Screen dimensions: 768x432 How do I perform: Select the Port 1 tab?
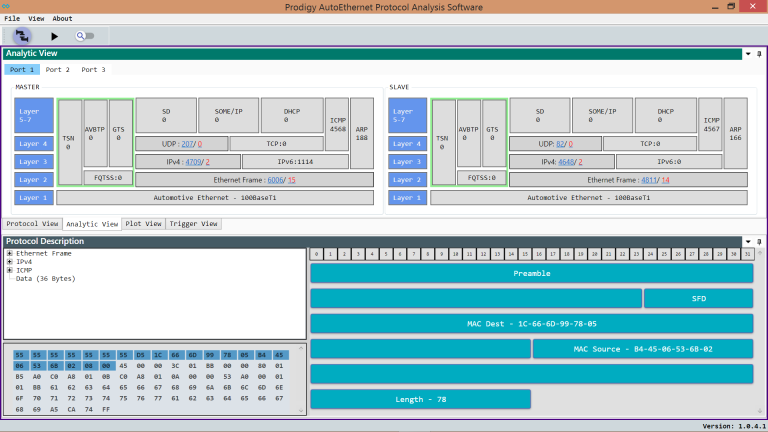[22, 70]
